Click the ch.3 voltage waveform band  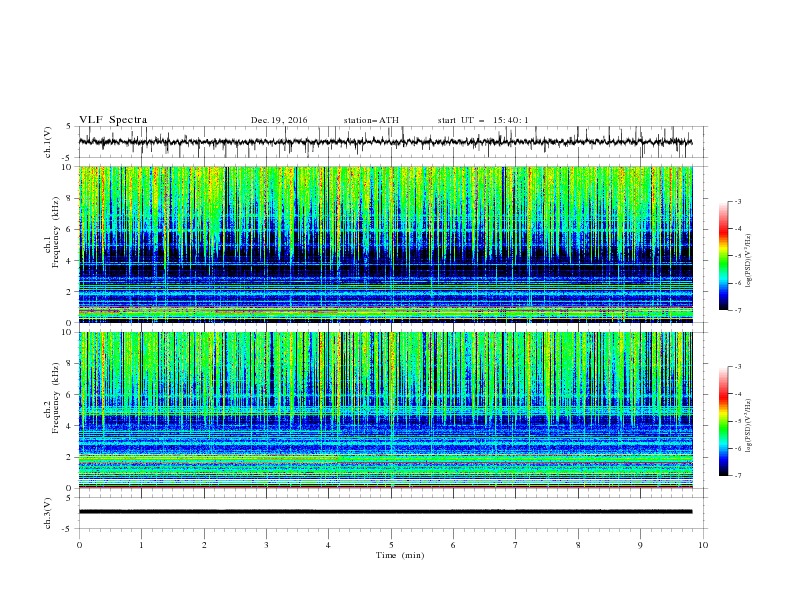tap(385, 512)
